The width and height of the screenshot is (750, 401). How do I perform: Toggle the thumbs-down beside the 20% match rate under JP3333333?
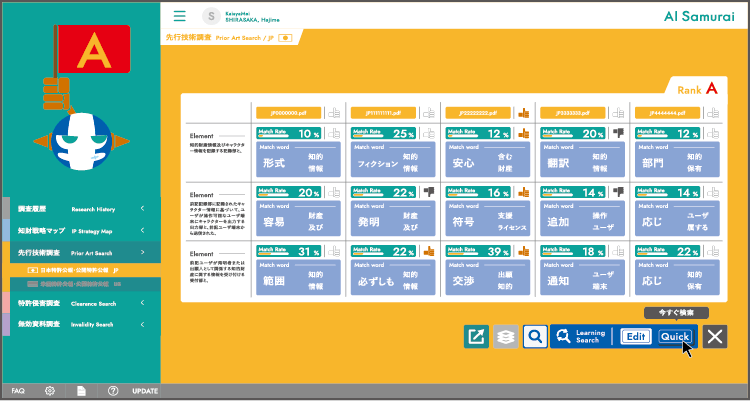coord(618,132)
